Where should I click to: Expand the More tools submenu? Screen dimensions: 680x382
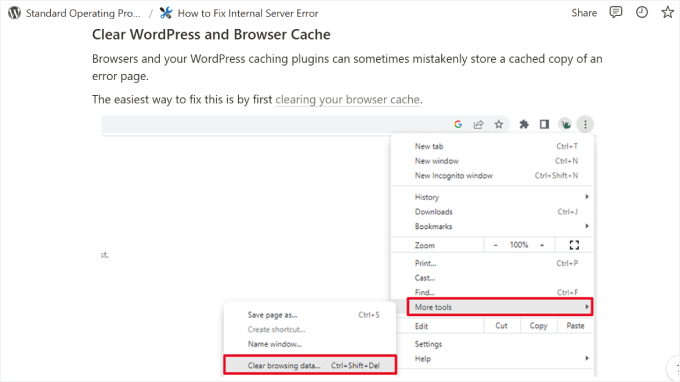pos(500,307)
